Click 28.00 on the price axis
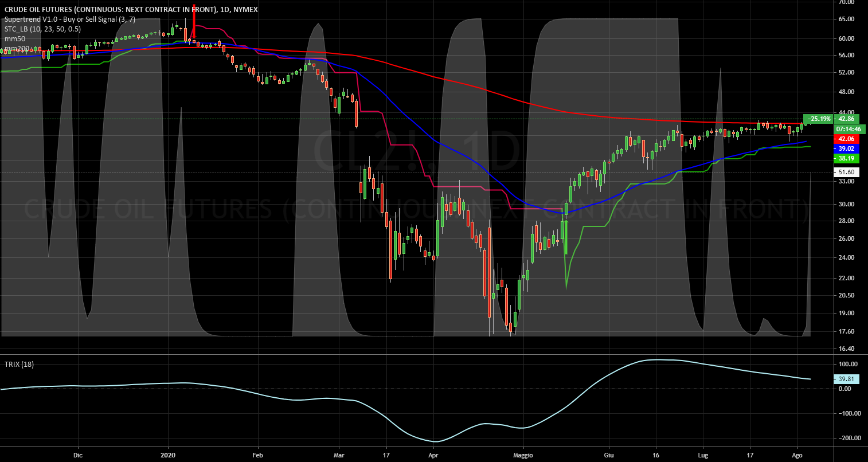868x462 pixels. click(x=847, y=221)
